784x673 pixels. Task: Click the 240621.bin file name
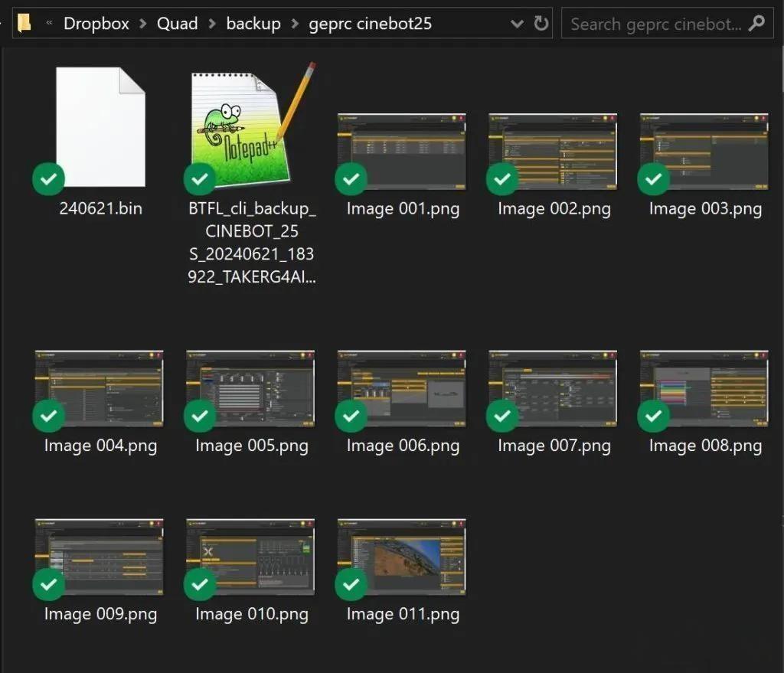100,208
